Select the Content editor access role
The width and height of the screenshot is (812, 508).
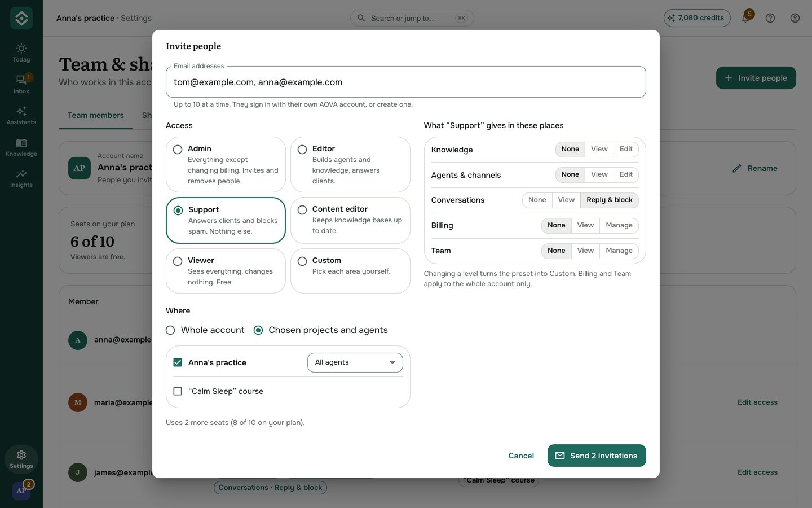pyautogui.click(x=350, y=220)
